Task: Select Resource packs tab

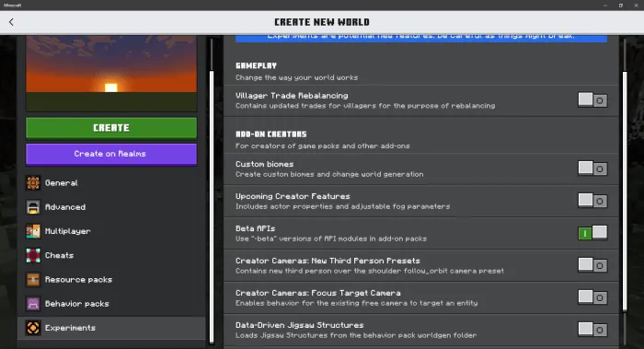Action: [111, 280]
